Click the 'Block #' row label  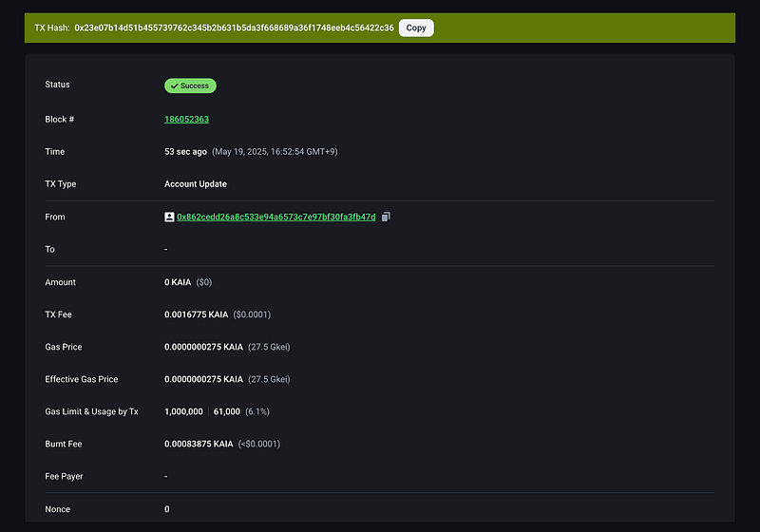pos(60,119)
